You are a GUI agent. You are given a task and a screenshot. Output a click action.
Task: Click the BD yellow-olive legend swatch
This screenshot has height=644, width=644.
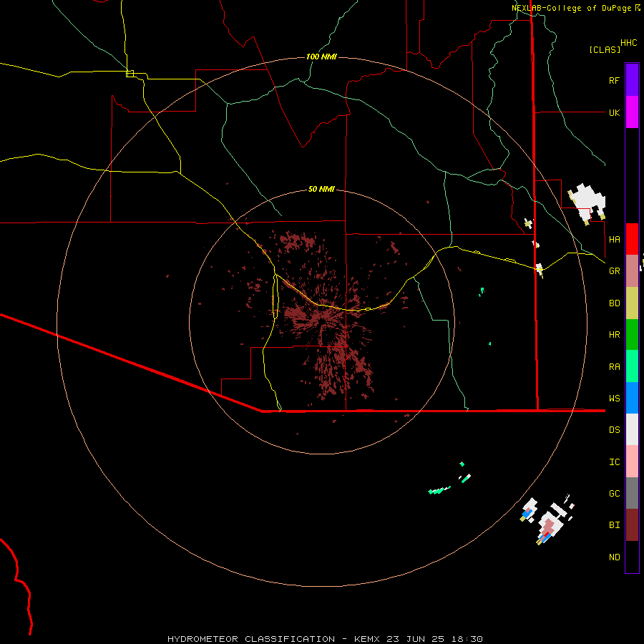click(632, 303)
